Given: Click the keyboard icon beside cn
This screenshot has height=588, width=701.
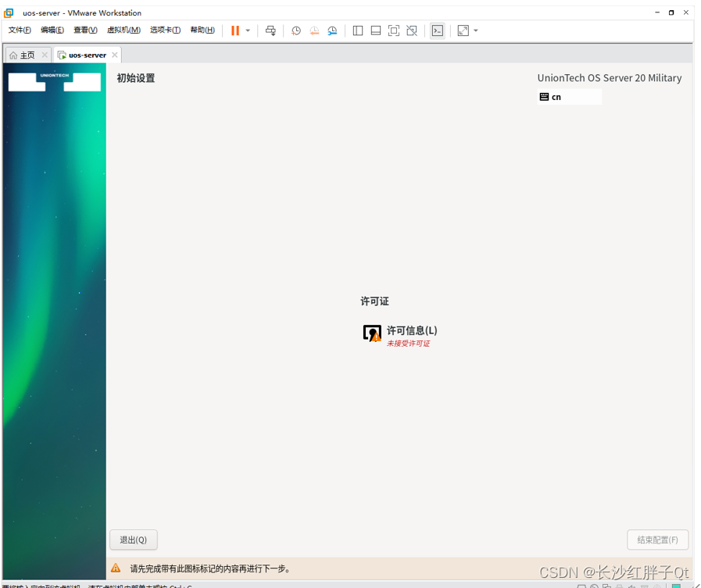Looking at the screenshot, I should [544, 97].
